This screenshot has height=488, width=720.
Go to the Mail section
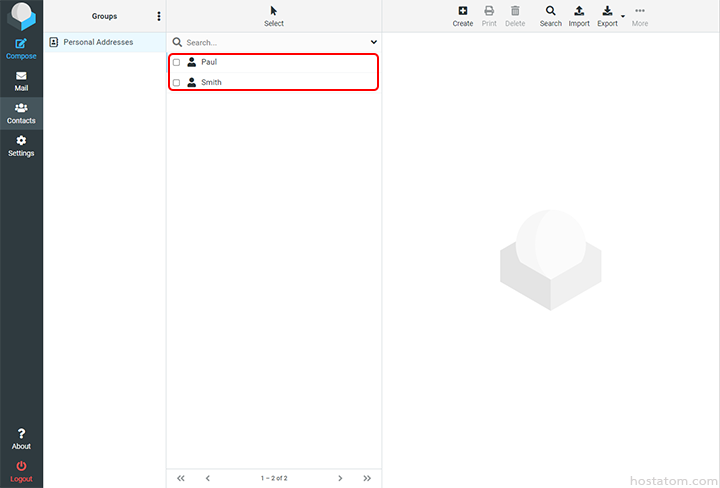tap(21, 81)
